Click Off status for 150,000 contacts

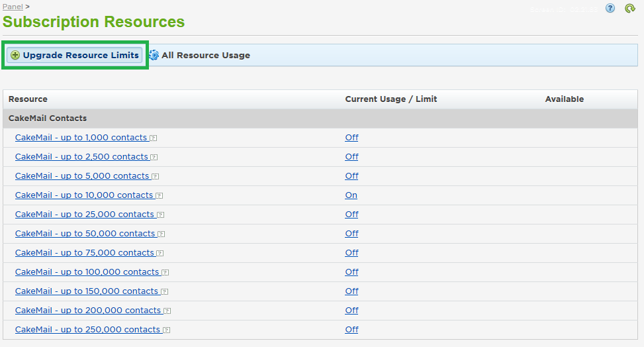click(x=351, y=291)
